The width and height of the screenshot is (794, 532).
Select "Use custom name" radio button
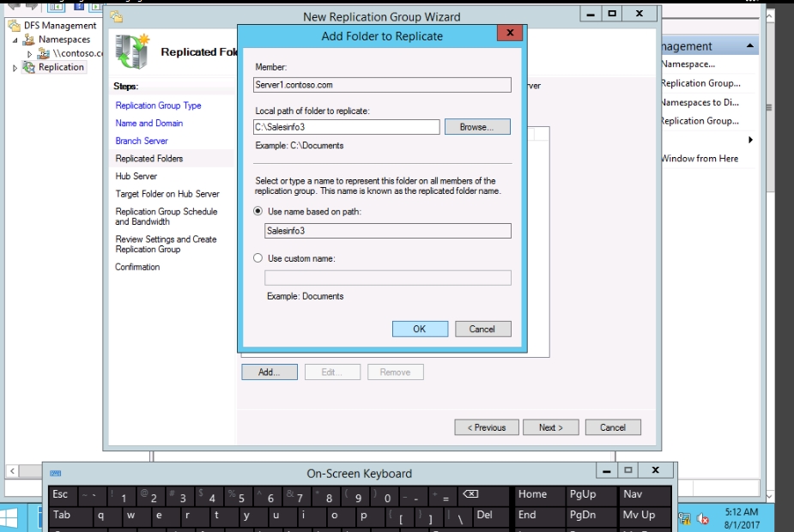[258, 258]
